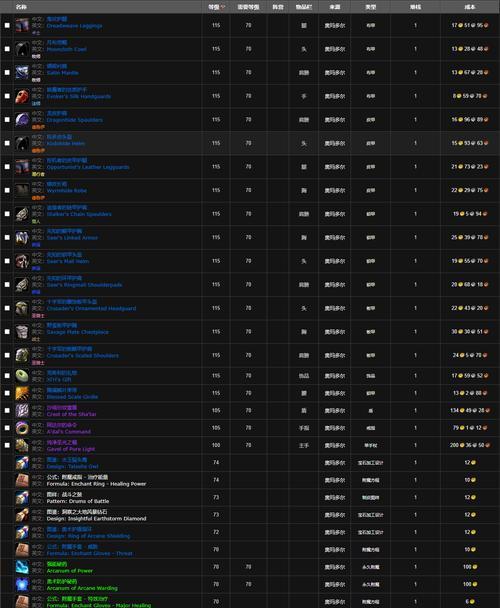Open the Design: Insightful Earthstorm Diamond link

(x=96, y=518)
